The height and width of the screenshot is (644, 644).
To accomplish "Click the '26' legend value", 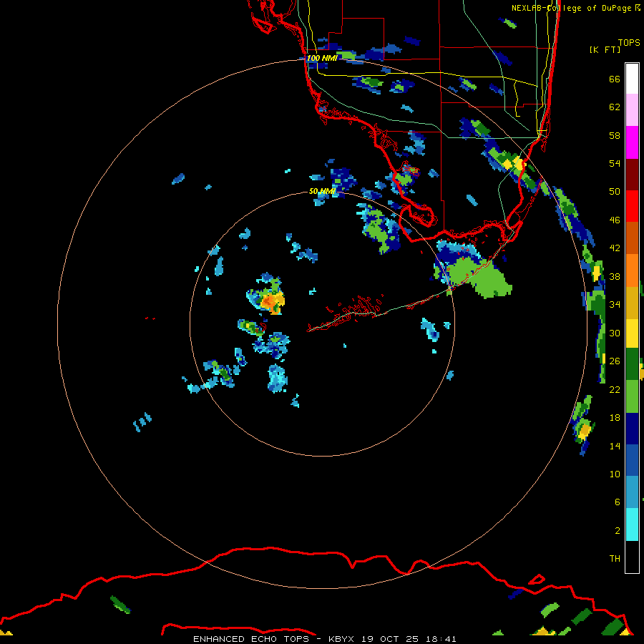I will [x=615, y=361].
